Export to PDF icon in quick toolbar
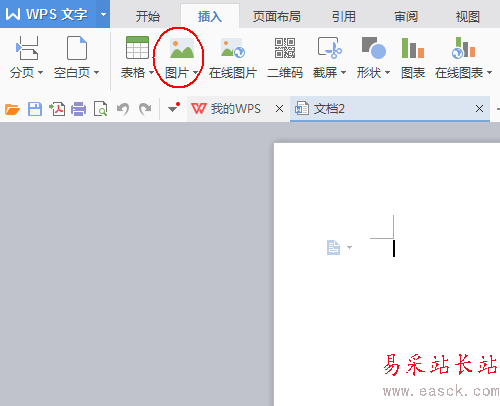This screenshot has width=500, height=406. click(57, 109)
